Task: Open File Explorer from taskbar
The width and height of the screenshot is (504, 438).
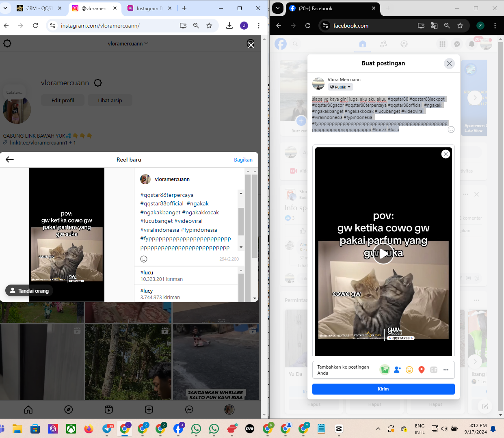Action: [x=17, y=429]
